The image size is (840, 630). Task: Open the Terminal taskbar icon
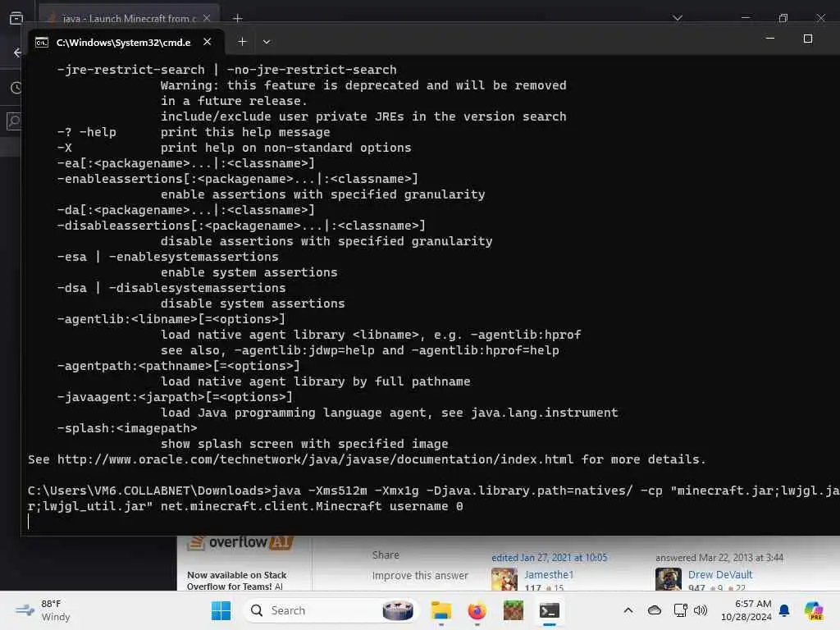[549, 610]
